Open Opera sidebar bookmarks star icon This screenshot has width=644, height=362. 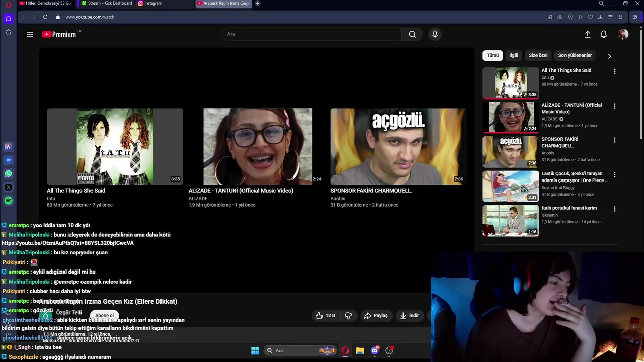8,32
